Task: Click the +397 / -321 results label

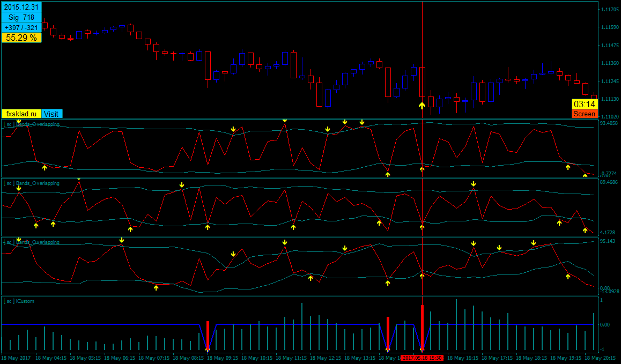Action: tap(21, 28)
